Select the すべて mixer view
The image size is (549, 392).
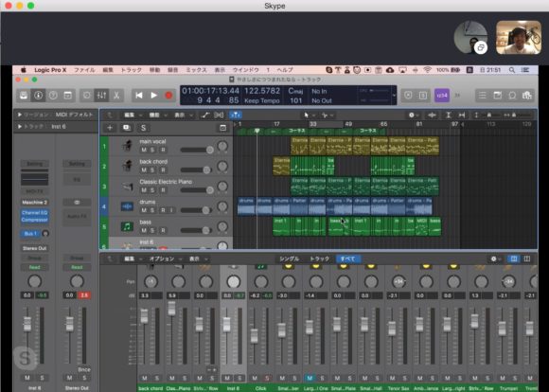tap(348, 258)
